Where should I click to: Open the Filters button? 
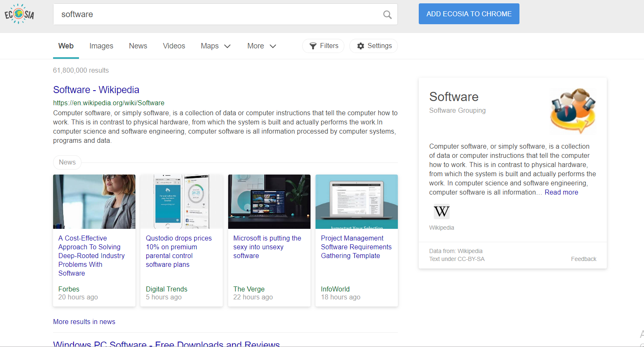point(323,46)
